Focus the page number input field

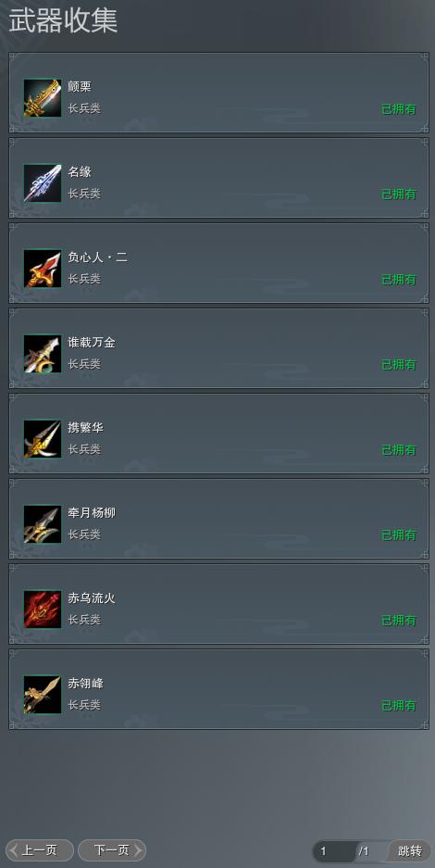pyautogui.click(x=335, y=850)
